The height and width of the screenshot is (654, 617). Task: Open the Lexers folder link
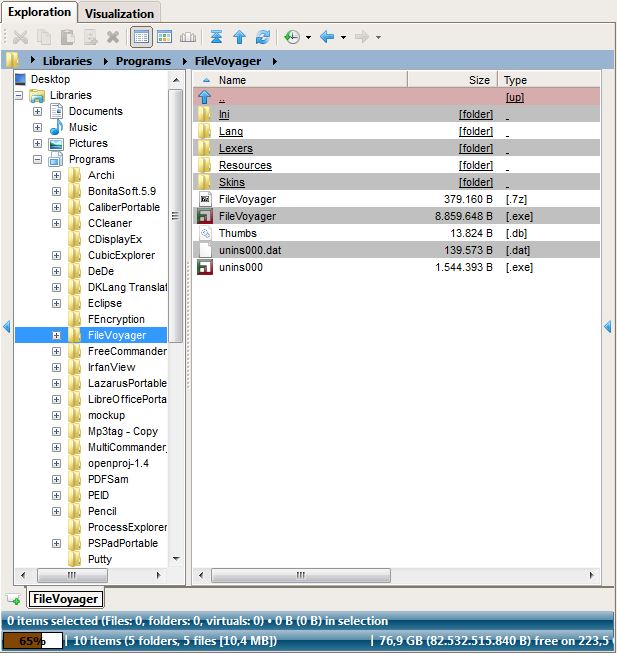coord(236,148)
